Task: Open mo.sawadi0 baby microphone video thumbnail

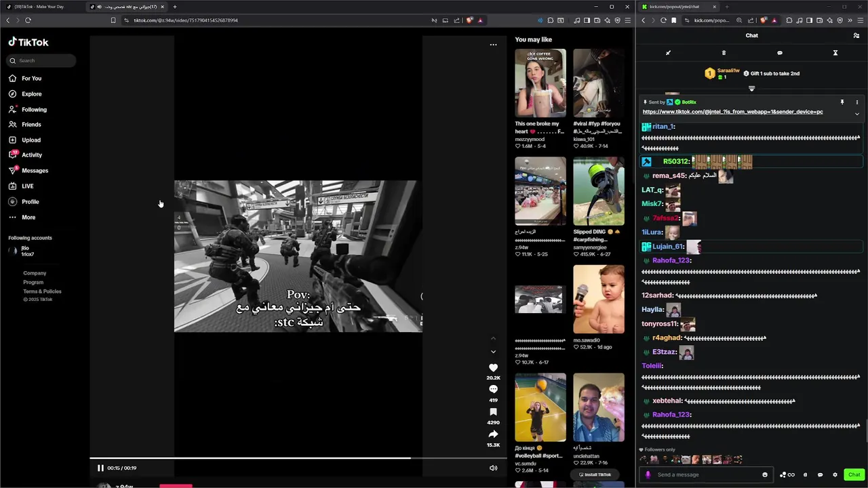Action: point(599,299)
